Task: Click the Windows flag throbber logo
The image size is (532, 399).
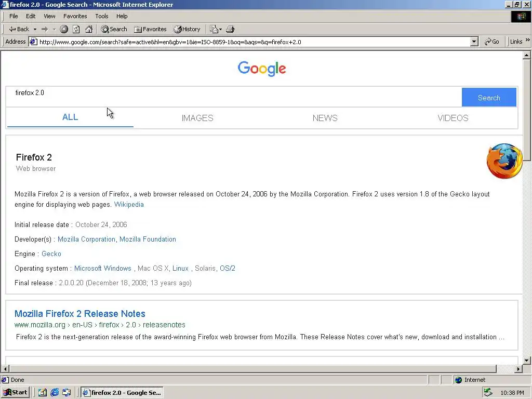Action: tap(521, 16)
